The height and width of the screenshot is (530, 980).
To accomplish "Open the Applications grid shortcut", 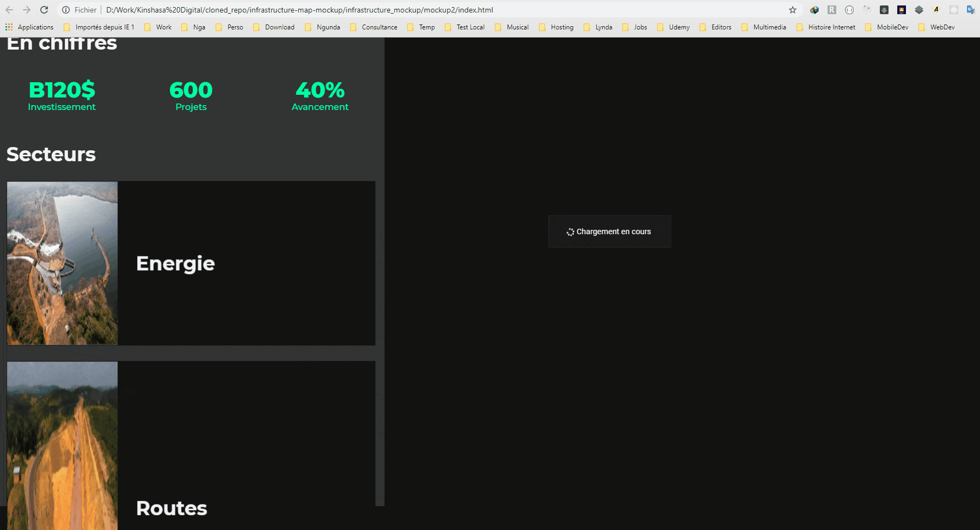I will point(29,27).
